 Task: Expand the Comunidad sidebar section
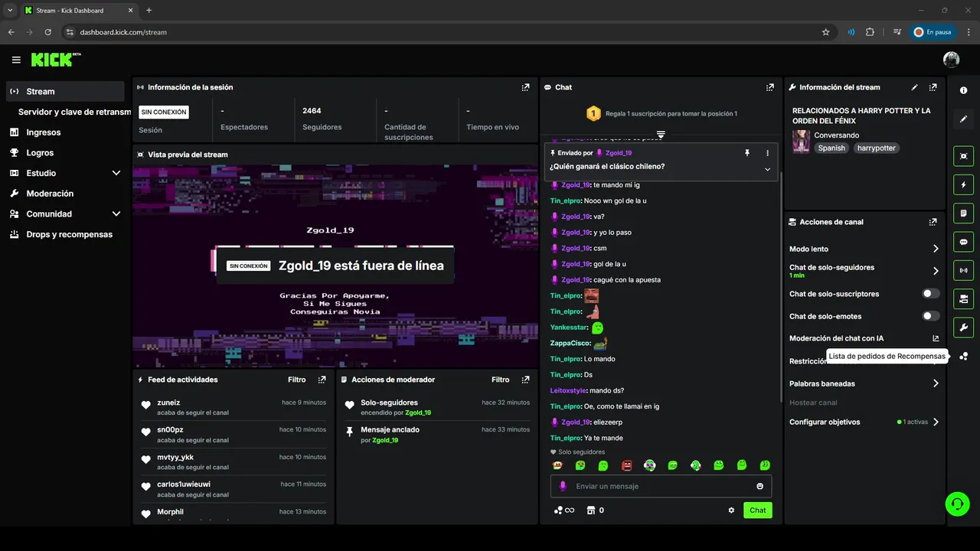[116, 214]
